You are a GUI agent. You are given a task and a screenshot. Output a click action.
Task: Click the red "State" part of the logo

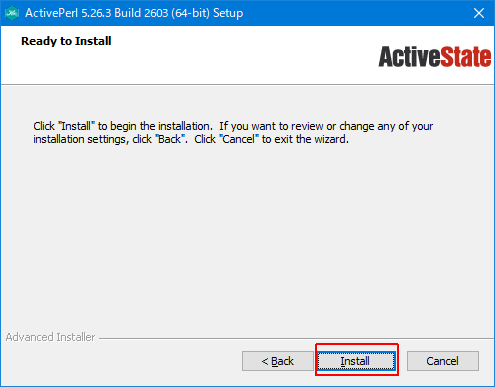point(466,57)
